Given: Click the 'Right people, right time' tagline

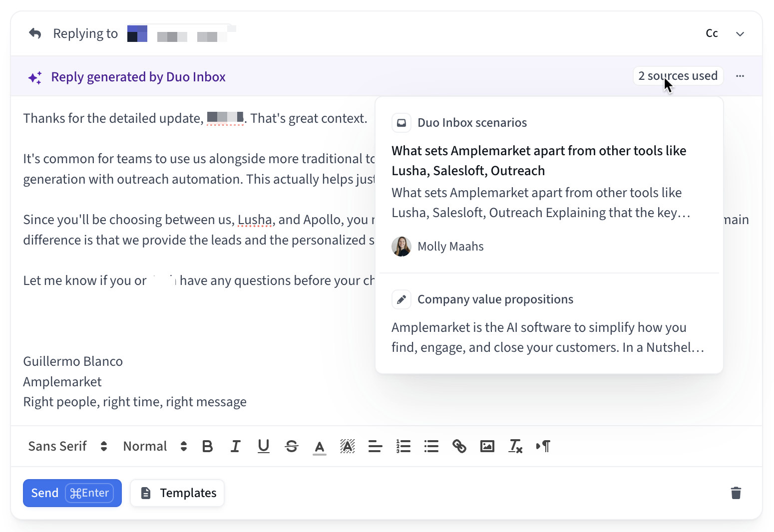Looking at the screenshot, I should click(x=135, y=402).
